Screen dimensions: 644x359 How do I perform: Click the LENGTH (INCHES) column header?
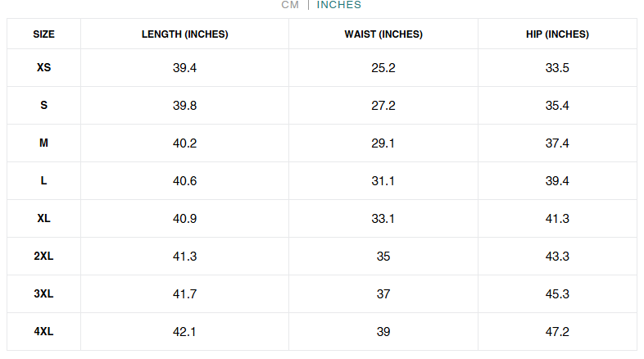[185, 34]
